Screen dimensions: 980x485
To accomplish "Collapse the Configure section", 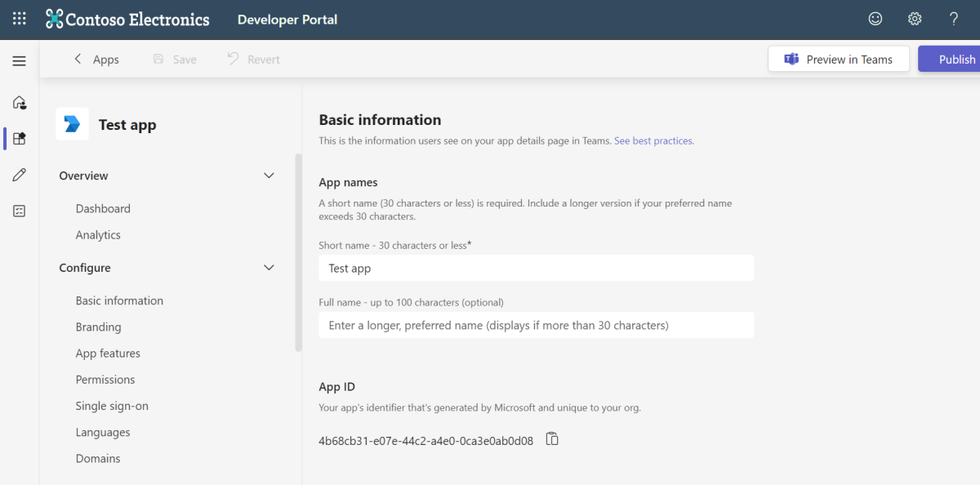I will 269,268.
